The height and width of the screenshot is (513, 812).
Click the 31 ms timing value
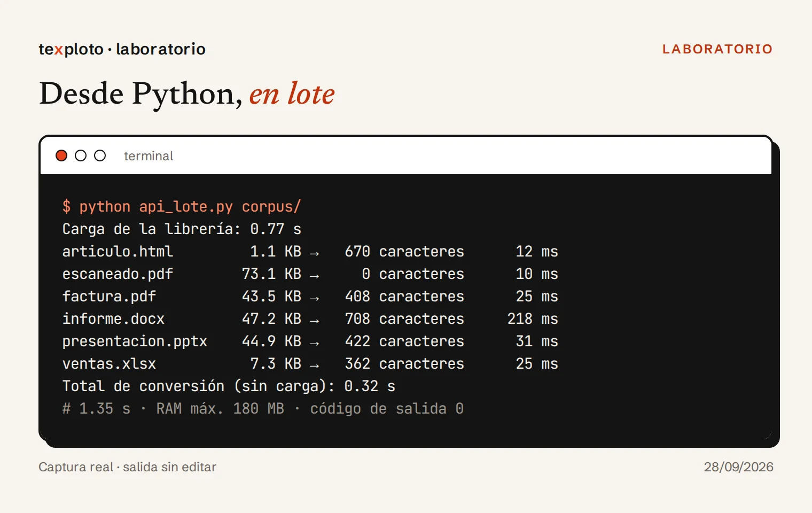coord(537,341)
